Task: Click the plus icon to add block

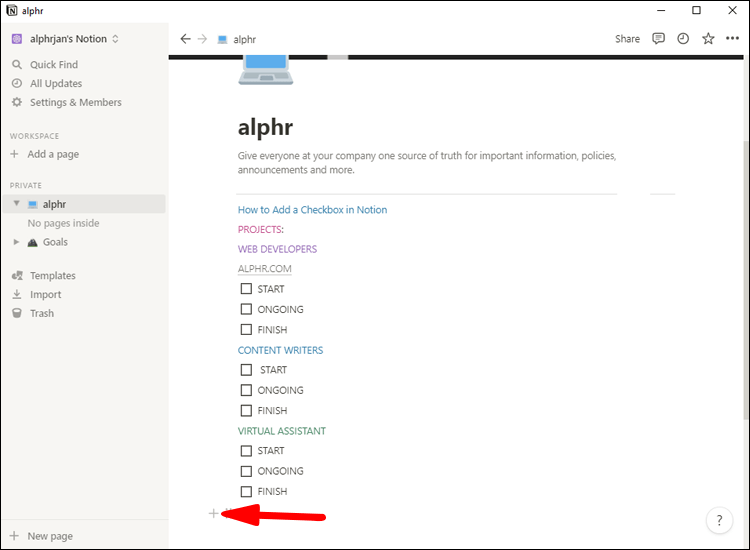Action: coord(213,513)
